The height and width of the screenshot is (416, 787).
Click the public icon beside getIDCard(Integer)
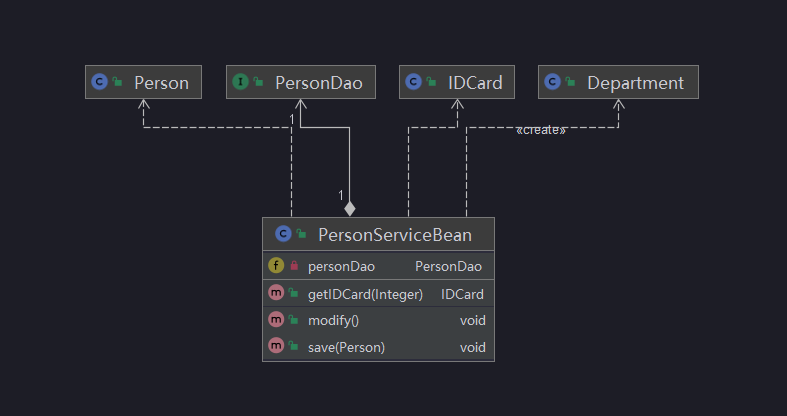294,293
